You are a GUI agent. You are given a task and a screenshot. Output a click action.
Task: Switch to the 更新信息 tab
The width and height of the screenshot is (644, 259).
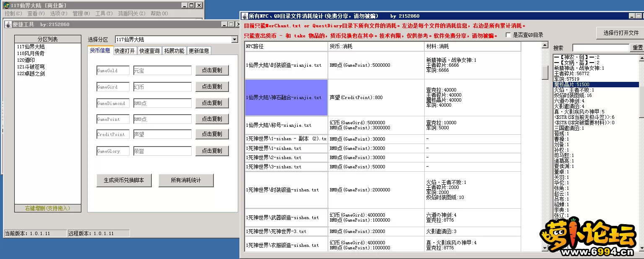coord(199,51)
